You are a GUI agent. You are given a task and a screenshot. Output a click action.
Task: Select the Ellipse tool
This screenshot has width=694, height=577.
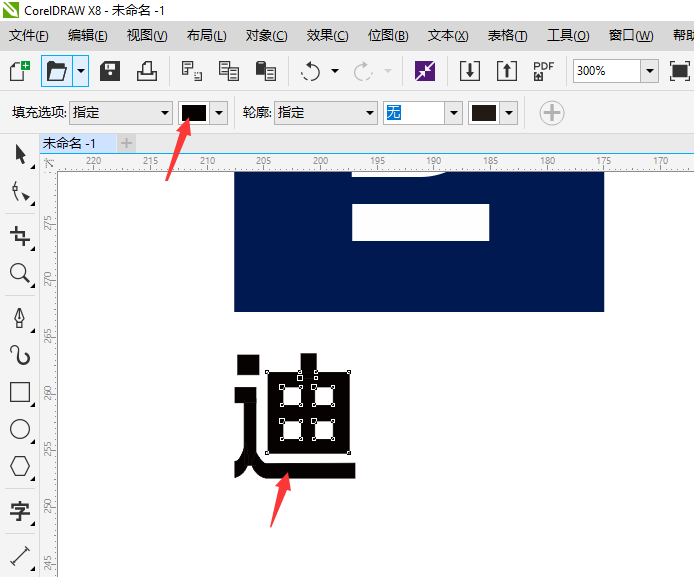point(20,429)
